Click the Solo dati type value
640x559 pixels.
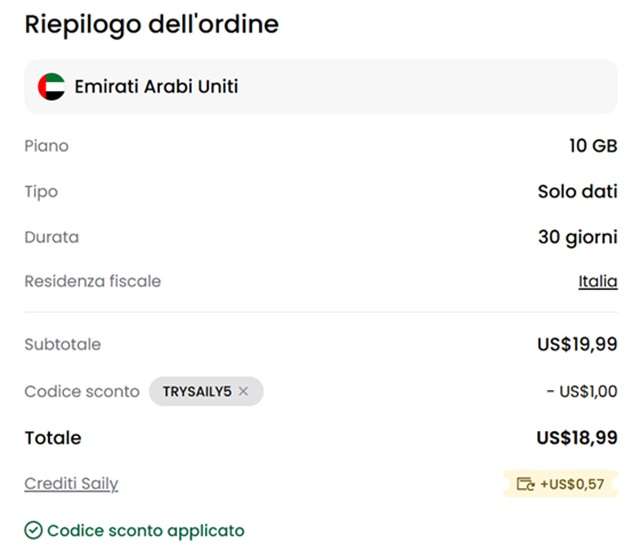pyautogui.click(x=577, y=191)
